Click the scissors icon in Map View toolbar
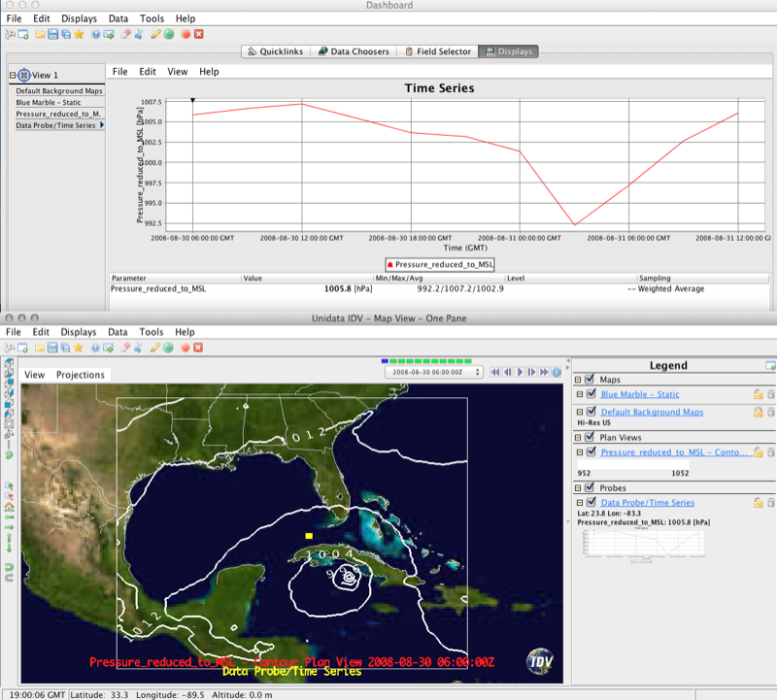The height and width of the screenshot is (700, 777). point(139,348)
